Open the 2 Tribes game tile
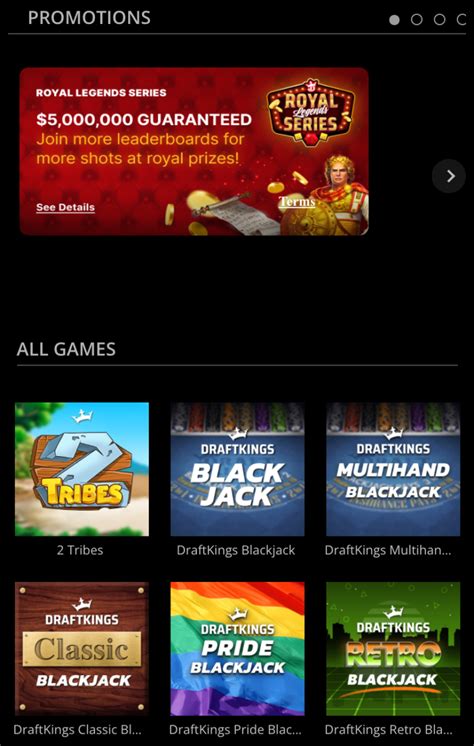474x746 pixels. pos(82,469)
